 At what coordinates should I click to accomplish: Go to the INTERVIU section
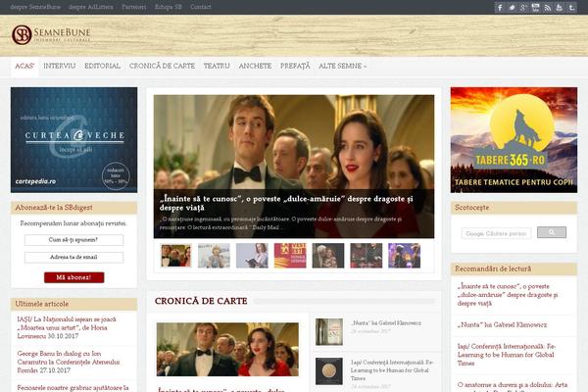[x=59, y=66]
